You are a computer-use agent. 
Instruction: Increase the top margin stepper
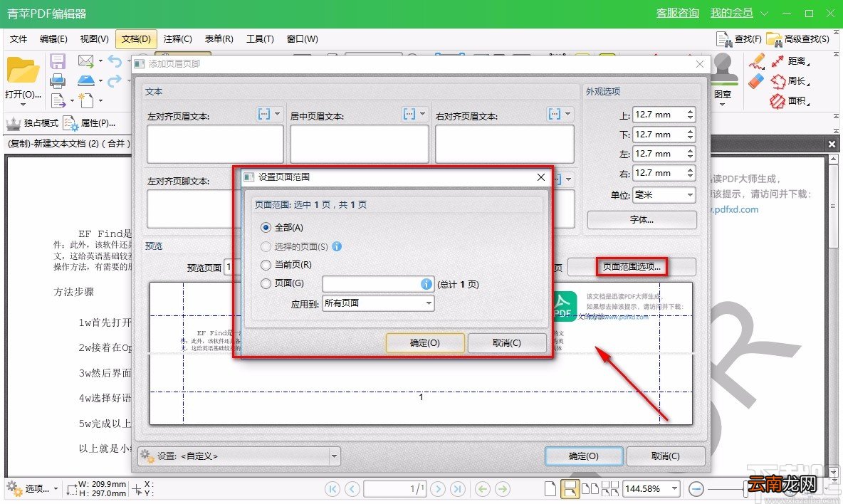click(x=691, y=111)
